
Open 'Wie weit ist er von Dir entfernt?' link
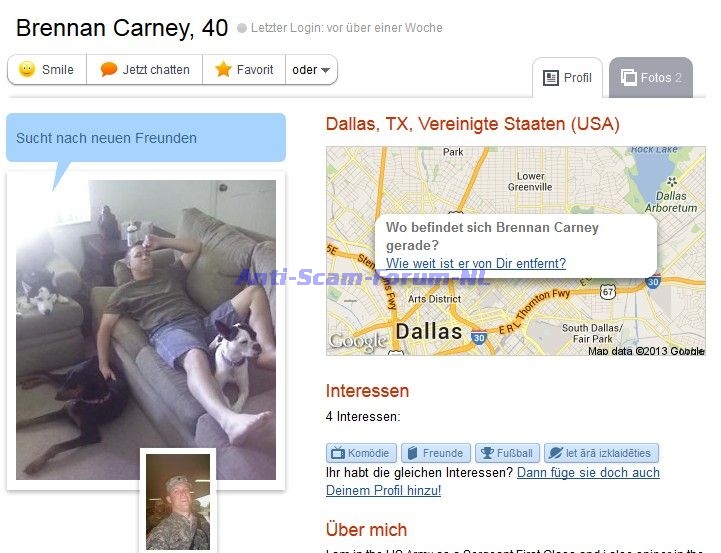click(476, 263)
